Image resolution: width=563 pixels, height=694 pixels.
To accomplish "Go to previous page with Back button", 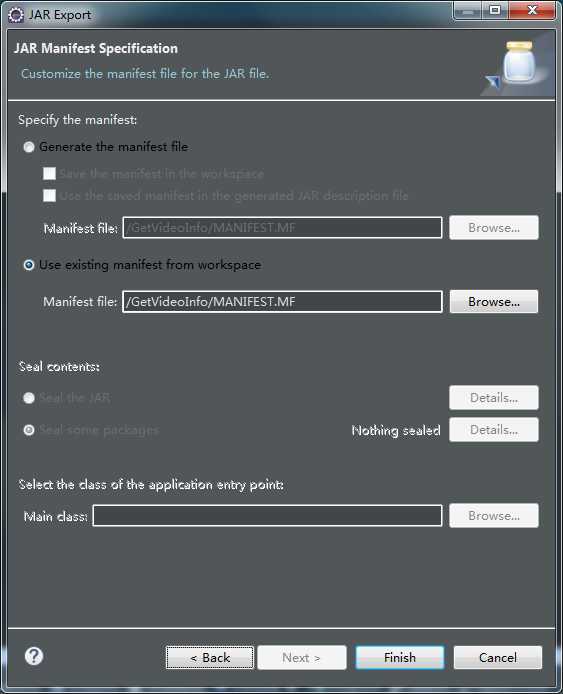I will tap(210, 657).
